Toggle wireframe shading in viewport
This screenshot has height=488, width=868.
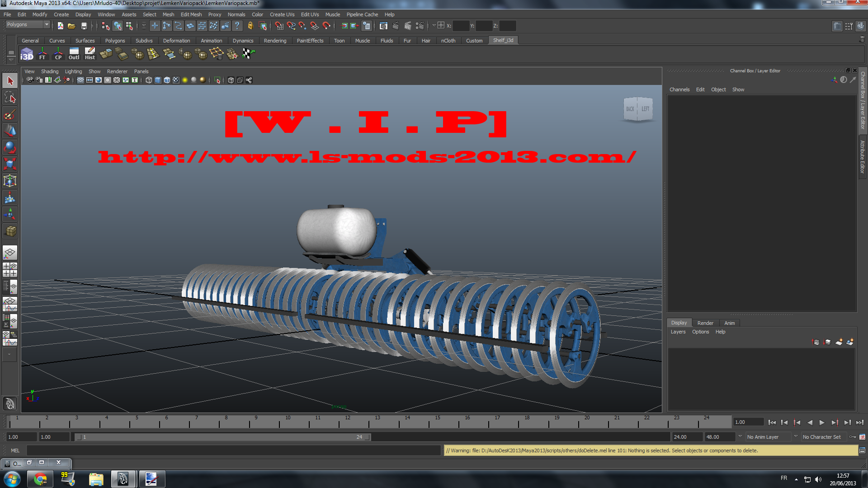tap(149, 80)
